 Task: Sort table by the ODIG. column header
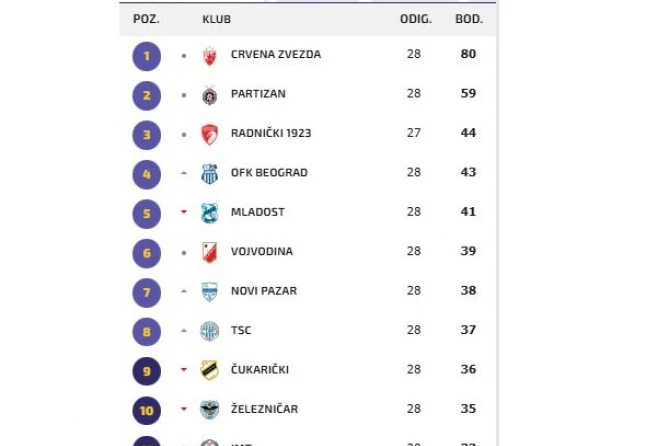tap(414, 19)
